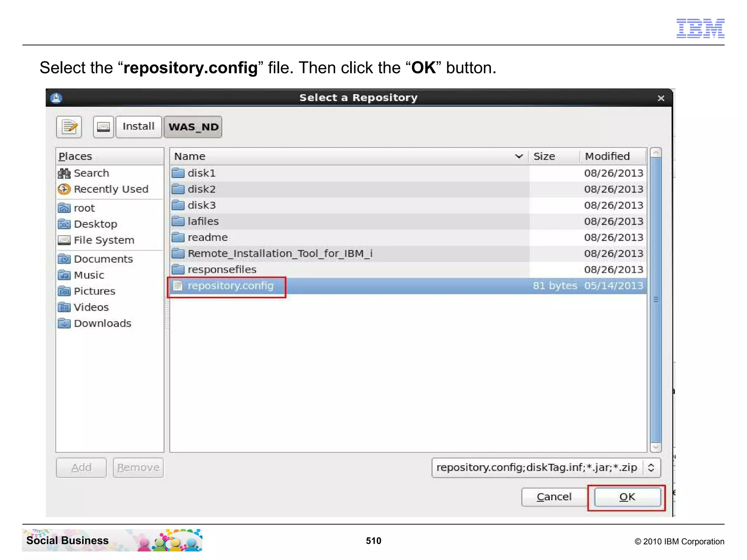Click the Remove bookmark button
747x560 pixels.
pos(138,468)
